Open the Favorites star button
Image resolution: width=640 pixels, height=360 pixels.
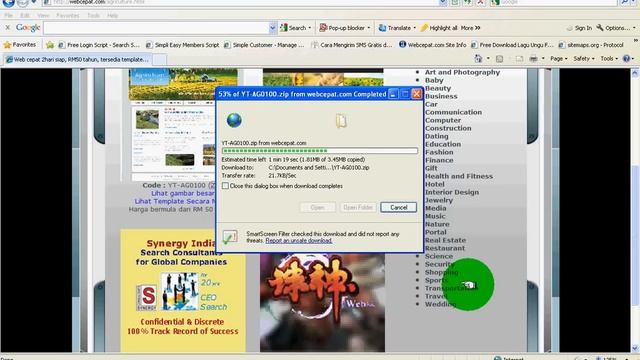pos(19,44)
